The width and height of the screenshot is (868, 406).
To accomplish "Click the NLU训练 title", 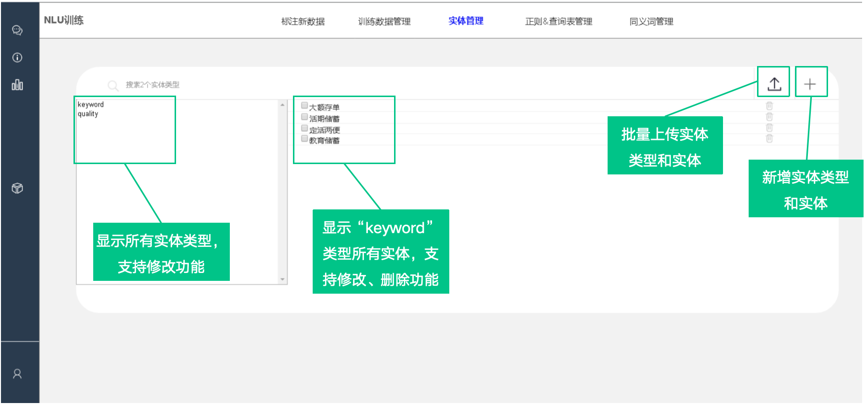I will (64, 20).
